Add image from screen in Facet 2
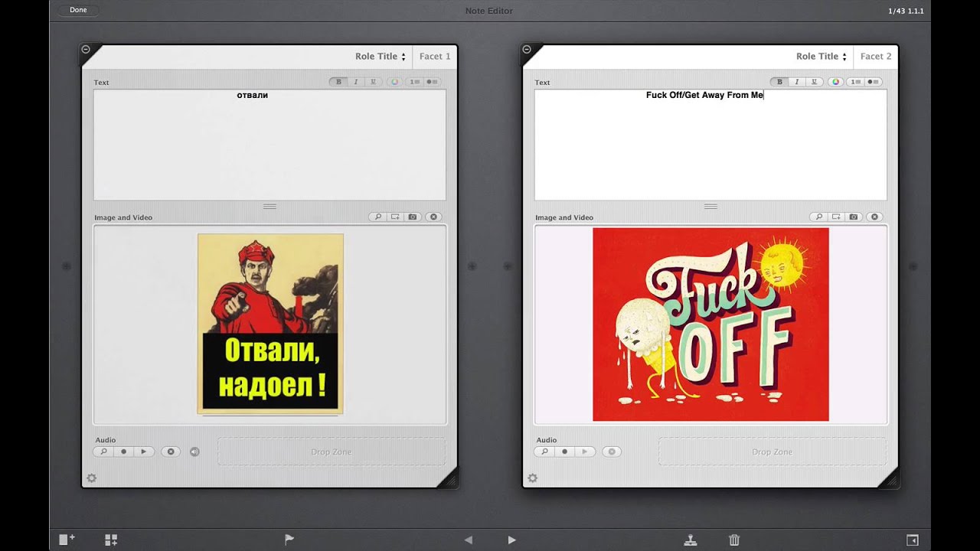 coord(836,217)
